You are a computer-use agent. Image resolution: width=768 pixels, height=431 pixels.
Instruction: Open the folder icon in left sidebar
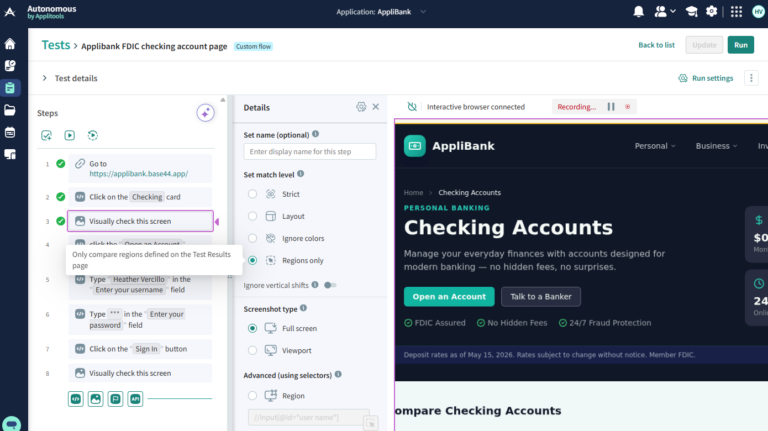point(10,110)
